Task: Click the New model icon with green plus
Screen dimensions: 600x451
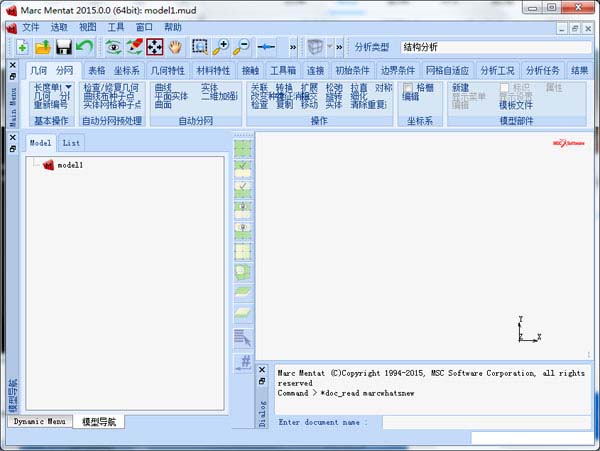Action: pyautogui.click(x=22, y=47)
